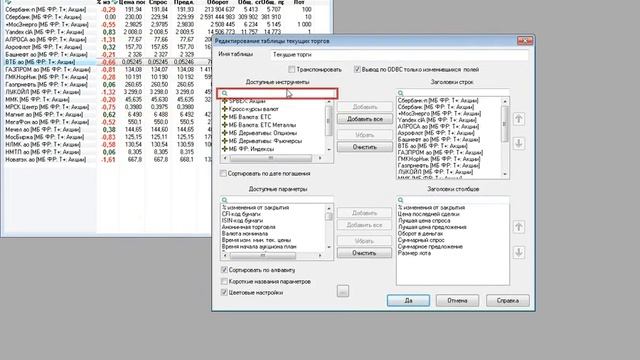Confirm the dialog with the Да button

click(x=408, y=300)
